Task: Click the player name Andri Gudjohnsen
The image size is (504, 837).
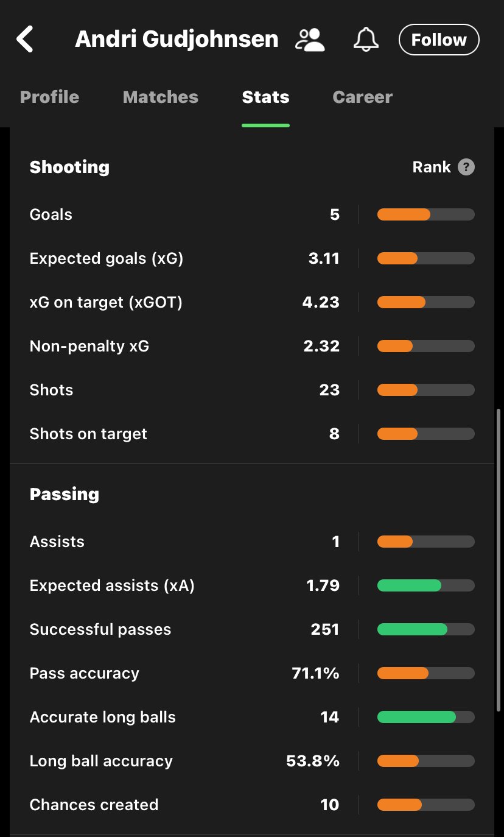Action: [177, 40]
